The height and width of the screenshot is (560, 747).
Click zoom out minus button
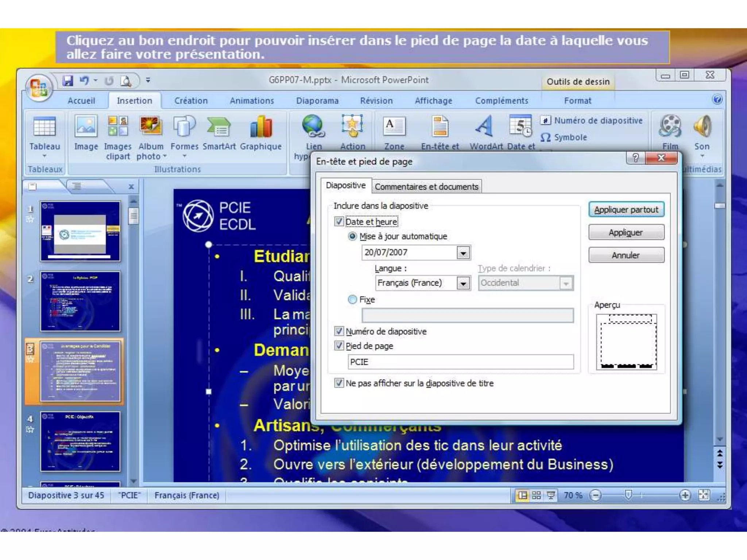click(595, 495)
